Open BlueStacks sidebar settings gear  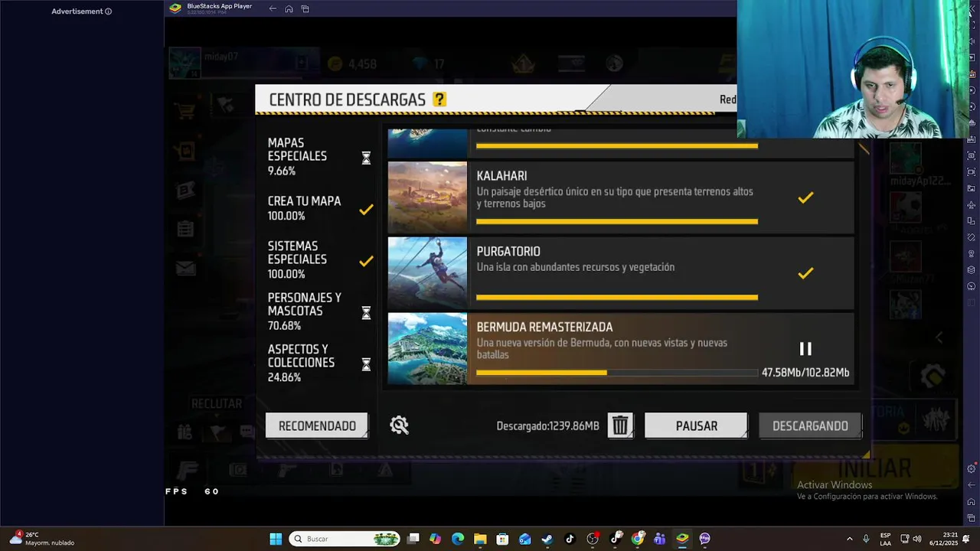pyautogui.click(x=972, y=468)
